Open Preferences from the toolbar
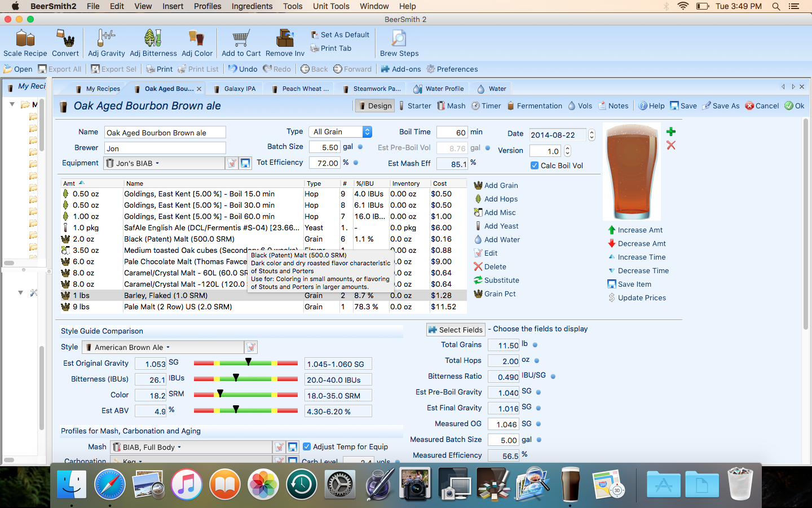 click(x=452, y=69)
